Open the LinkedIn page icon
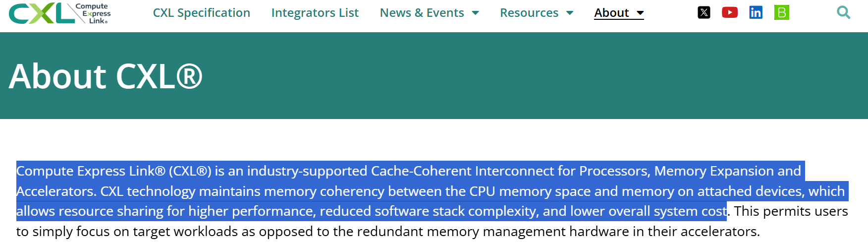The width and height of the screenshot is (868, 244). pyautogui.click(x=756, y=12)
